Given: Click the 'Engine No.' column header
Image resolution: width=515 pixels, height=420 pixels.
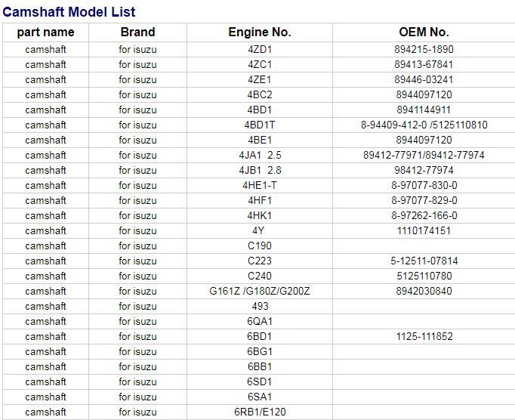Looking at the screenshot, I should 260,32.
